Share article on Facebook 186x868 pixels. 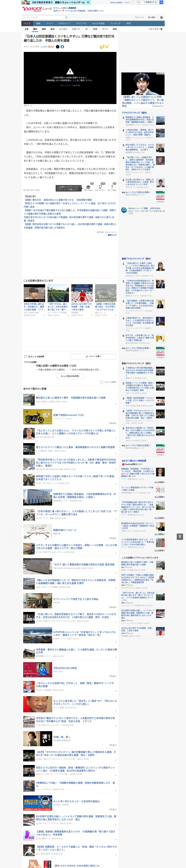(x=62, y=47)
